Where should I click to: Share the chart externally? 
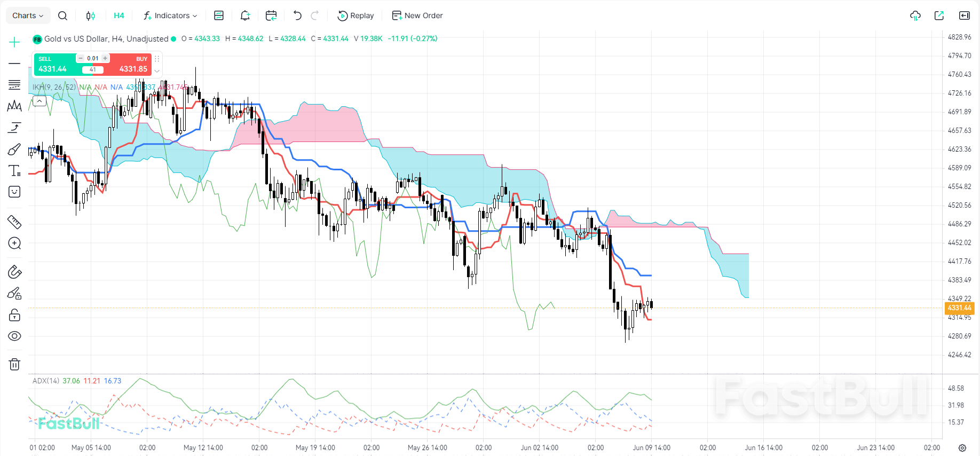coord(939,15)
